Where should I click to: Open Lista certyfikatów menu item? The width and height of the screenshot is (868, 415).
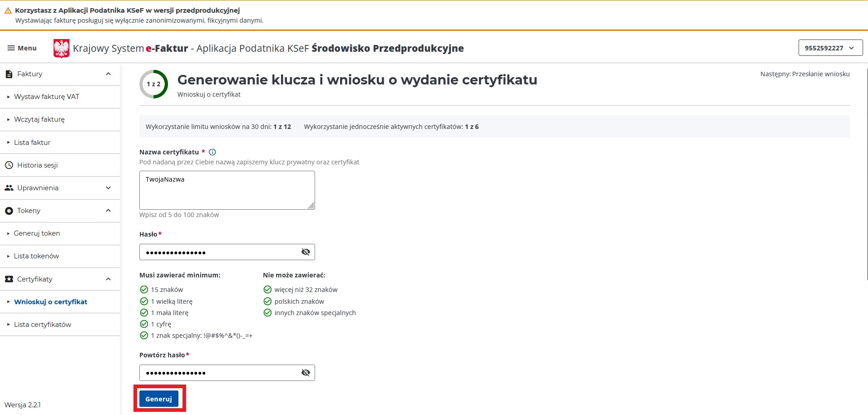[x=60, y=325]
